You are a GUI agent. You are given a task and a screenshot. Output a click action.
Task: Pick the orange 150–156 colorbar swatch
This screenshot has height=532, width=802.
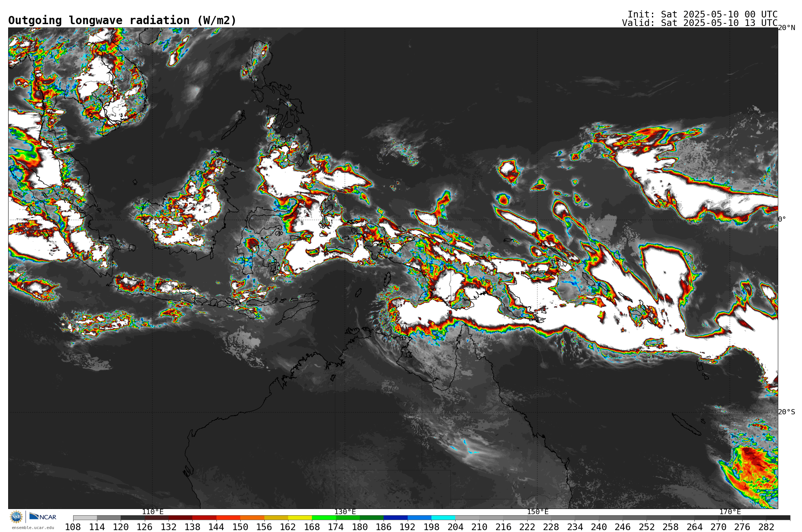pos(252,518)
